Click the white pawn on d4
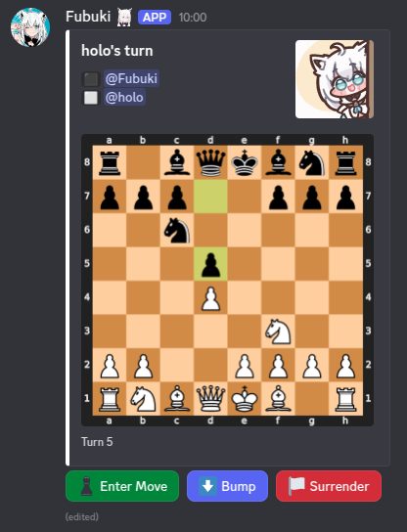Image resolution: width=407 pixels, height=532 pixels. coord(210,298)
